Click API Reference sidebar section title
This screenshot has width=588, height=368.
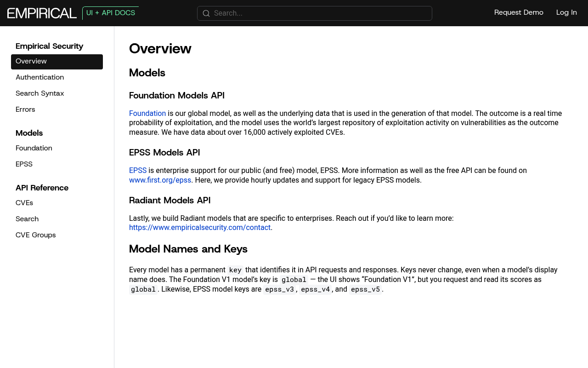(42, 188)
